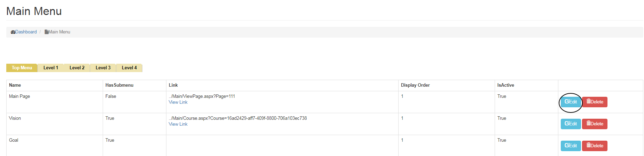The height and width of the screenshot is (156, 644).
Task: Click the Name column header
Action: click(15, 85)
